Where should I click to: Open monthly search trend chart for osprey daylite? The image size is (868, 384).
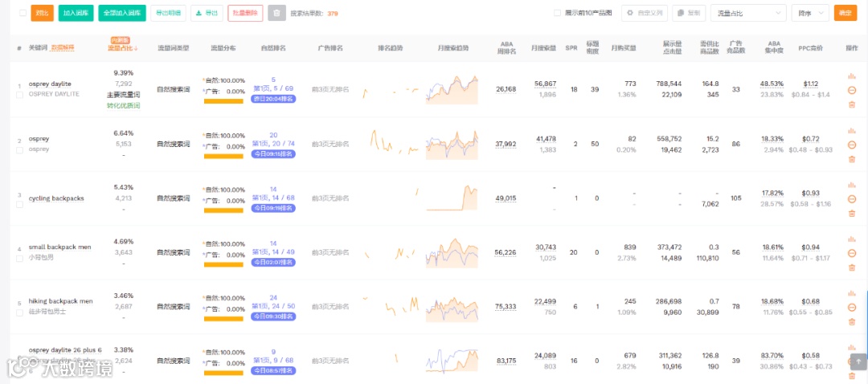(x=452, y=90)
